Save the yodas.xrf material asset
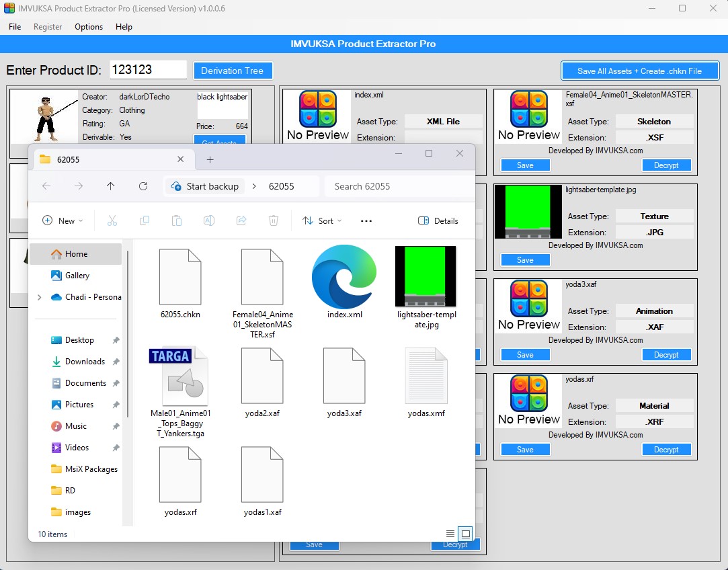Viewport: 728px width, 570px height. coord(525,449)
